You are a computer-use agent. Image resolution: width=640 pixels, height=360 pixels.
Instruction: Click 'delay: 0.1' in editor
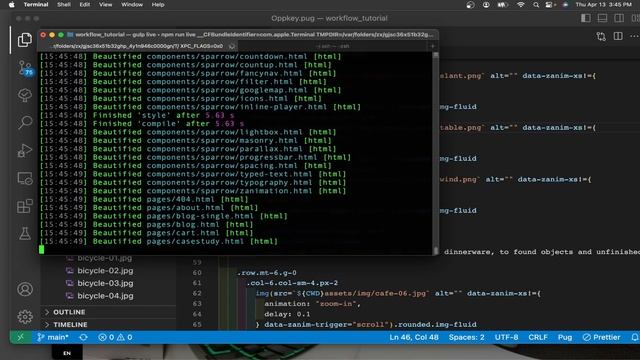(287, 314)
